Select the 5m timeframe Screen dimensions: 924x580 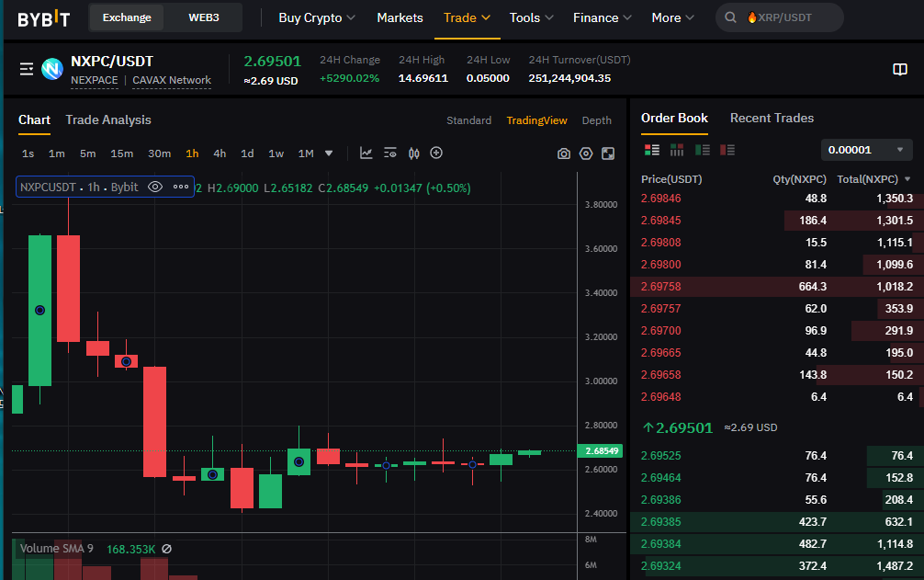[x=88, y=154]
